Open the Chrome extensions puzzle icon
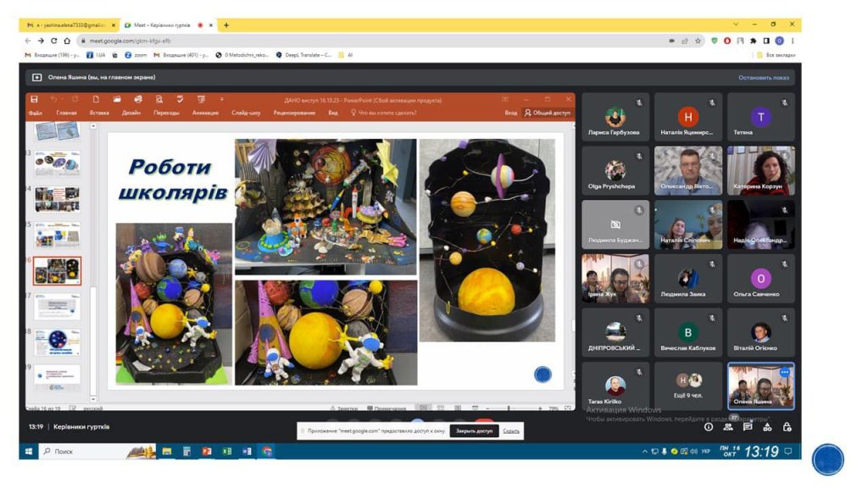The image size is (868, 488). [x=754, y=41]
